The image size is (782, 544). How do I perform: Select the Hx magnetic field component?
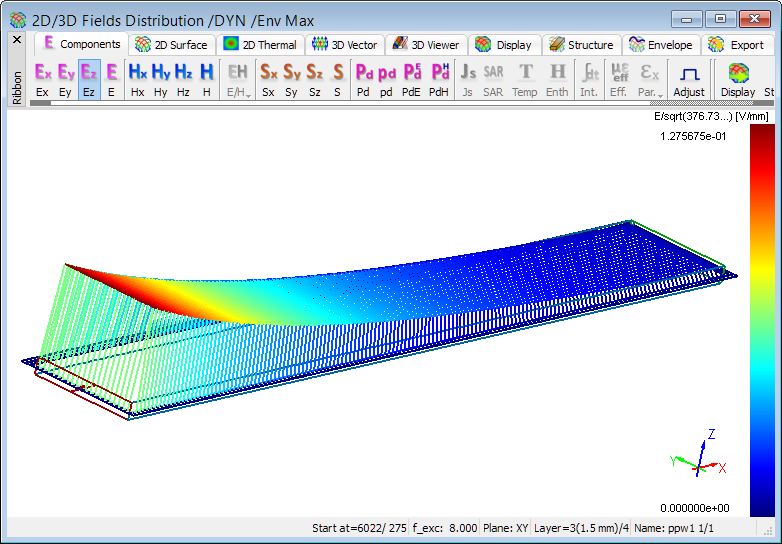pos(137,79)
